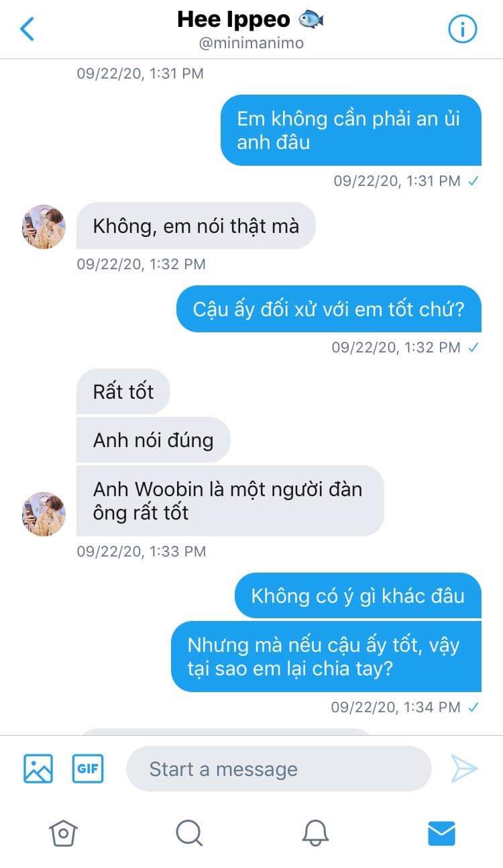Open avatar beside 'Anh Woobin' message

[x=44, y=514]
